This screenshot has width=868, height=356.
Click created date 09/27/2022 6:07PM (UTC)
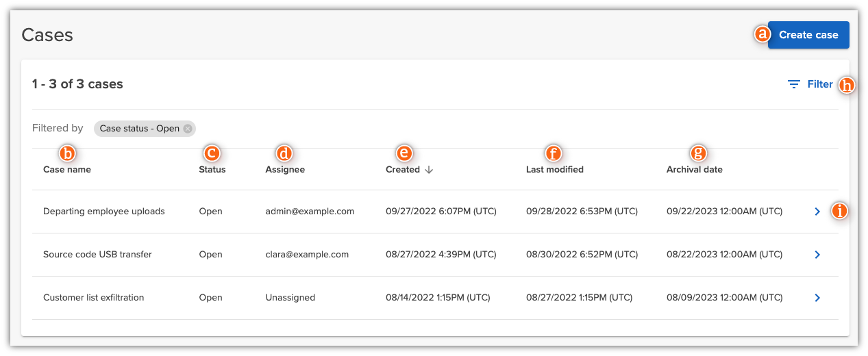(441, 212)
